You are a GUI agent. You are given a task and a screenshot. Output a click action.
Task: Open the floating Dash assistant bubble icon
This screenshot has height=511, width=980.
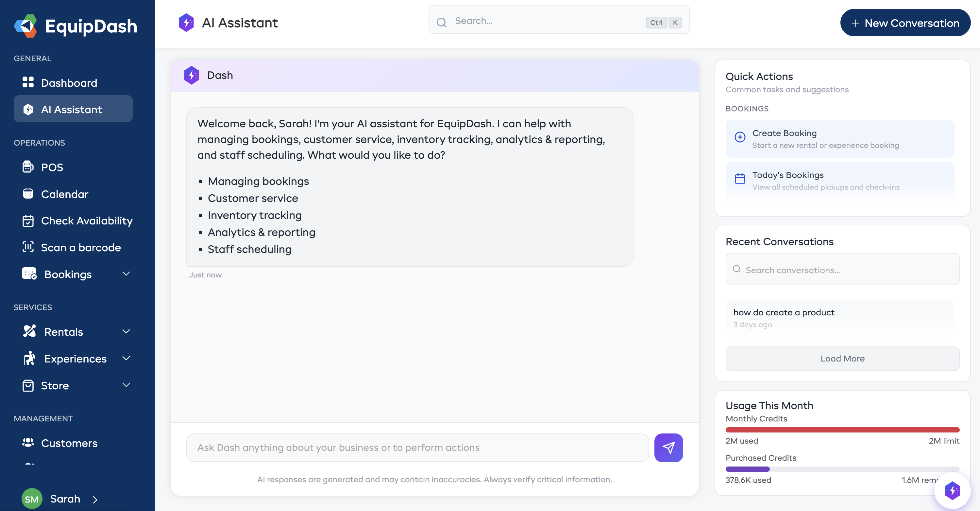(x=952, y=490)
